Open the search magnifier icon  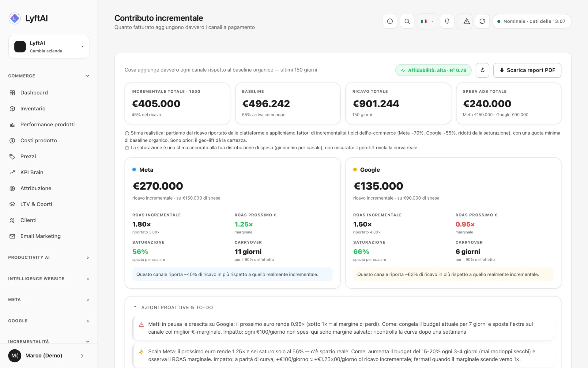click(407, 21)
